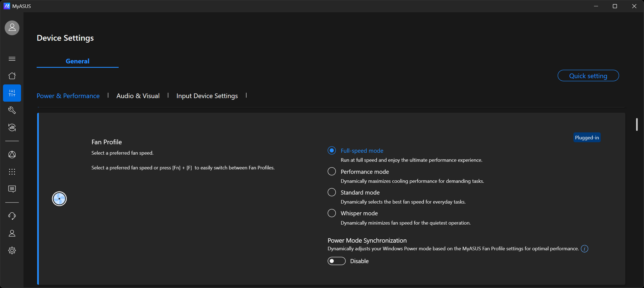Click the Power Mode Synchronization info icon
The height and width of the screenshot is (288, 644).
tap(584, 249)
